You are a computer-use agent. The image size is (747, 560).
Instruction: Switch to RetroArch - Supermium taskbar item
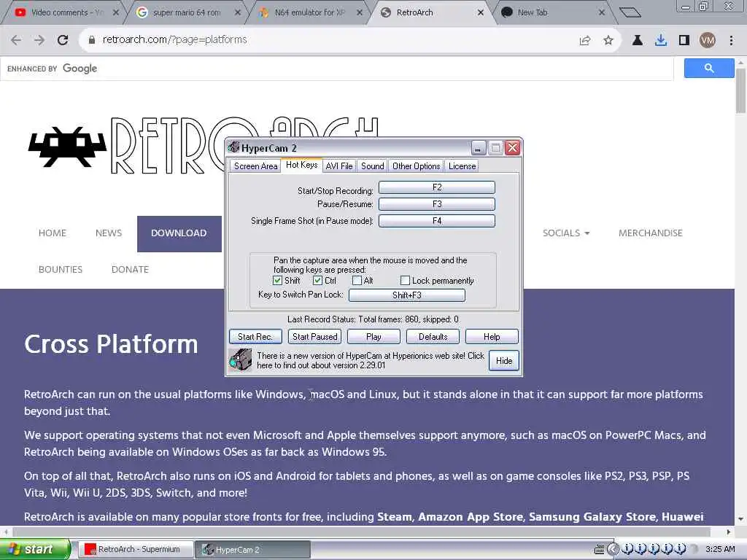135,550
